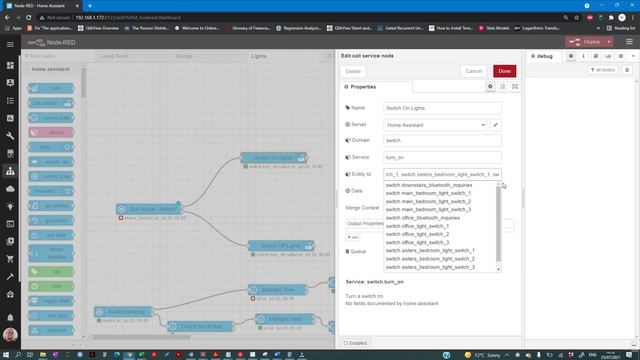
Task: Open Home Assistant wrench tools icon
Action: click(x=10, y=136)
